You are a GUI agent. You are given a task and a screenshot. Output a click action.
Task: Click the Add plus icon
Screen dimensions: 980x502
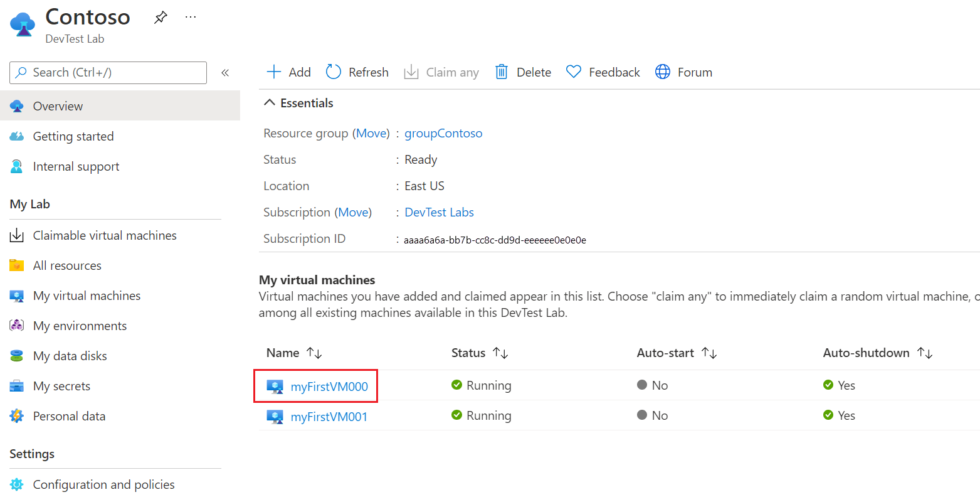[274, 72]
